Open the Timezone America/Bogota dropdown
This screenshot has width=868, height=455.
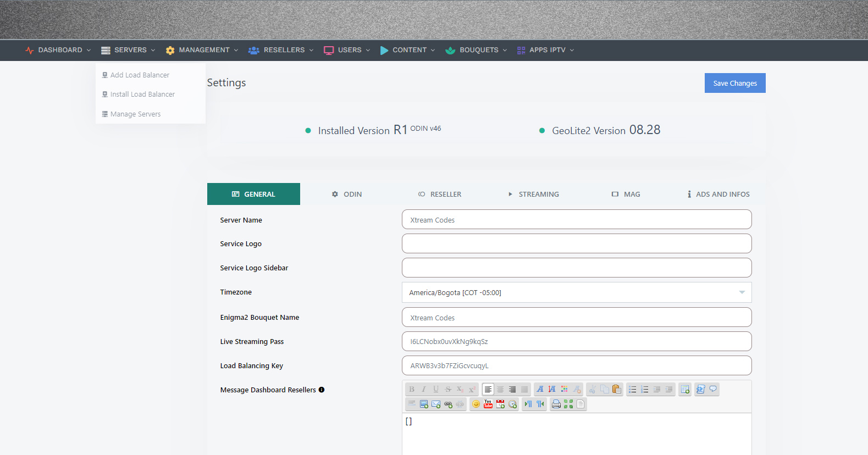pos(577,292)
